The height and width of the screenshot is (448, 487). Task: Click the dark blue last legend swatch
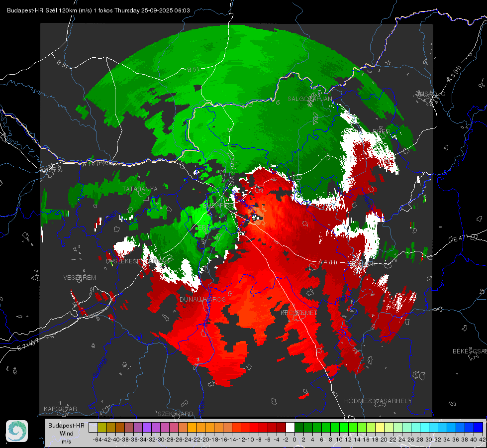[479, 428]
